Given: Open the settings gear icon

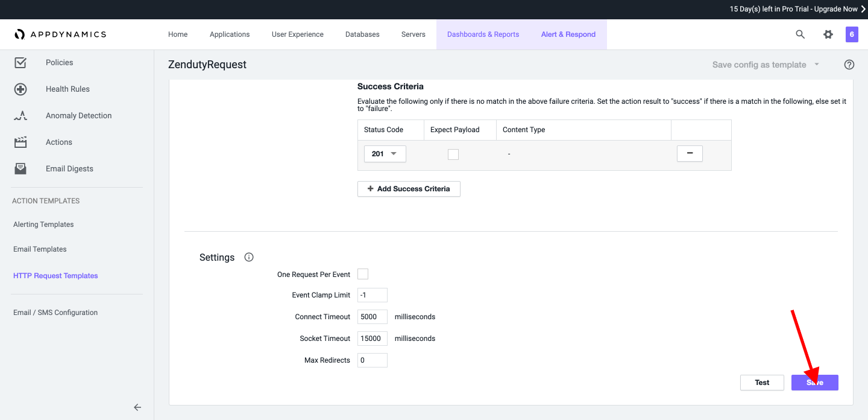Looking at the screenshot, I should pos(828,34).
